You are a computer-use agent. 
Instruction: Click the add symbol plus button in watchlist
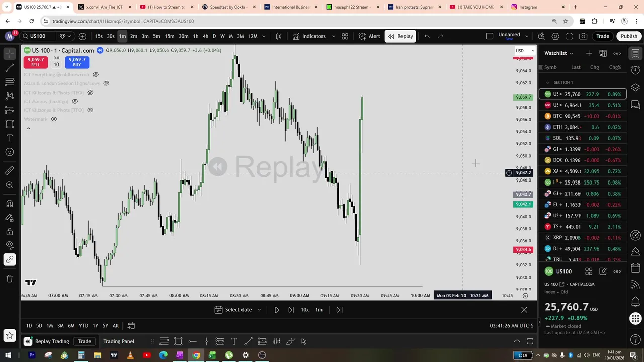coord(589,53)
